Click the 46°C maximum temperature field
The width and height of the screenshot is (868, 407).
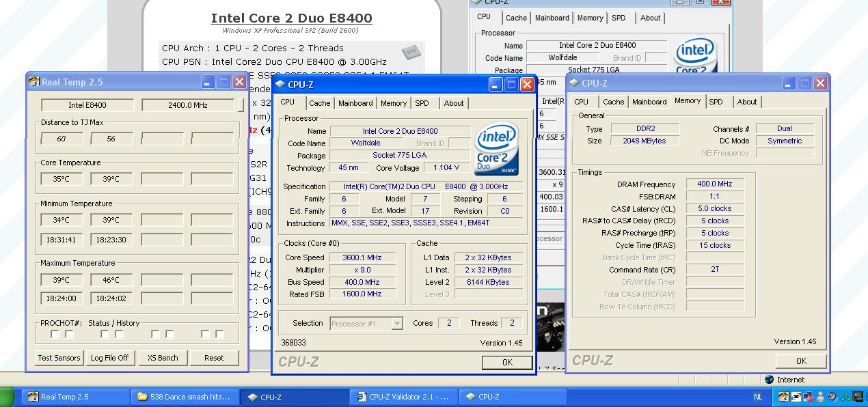tap(111, 280)
